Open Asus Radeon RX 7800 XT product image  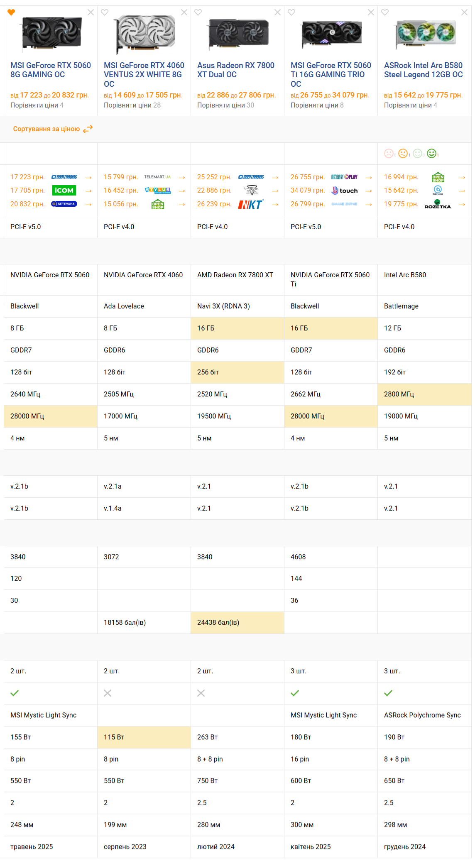[x=238, y=34]
